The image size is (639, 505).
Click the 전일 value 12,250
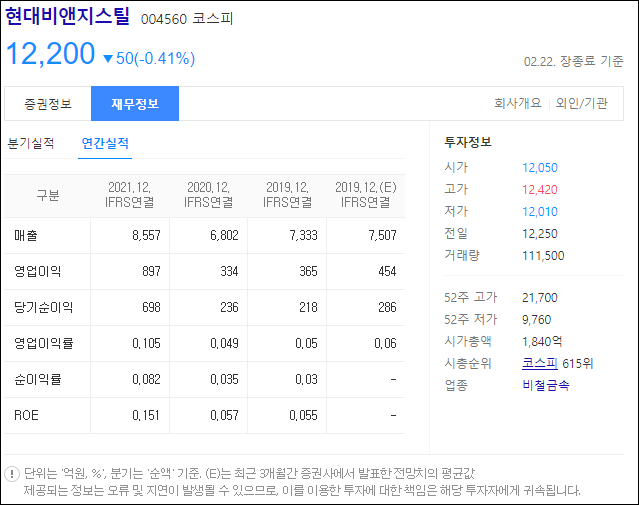click(x=540, y=234)
